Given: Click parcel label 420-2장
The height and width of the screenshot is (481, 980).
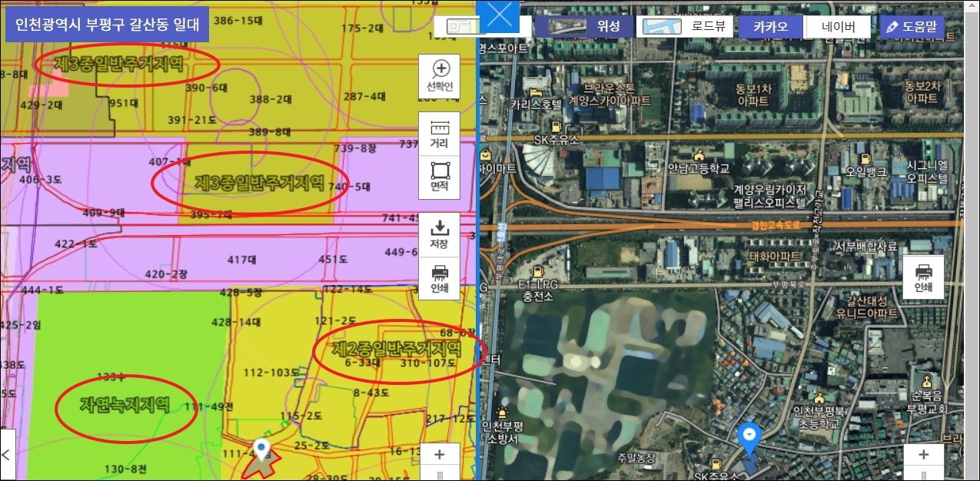Looking at the screenshot, I should click(166, 274).
